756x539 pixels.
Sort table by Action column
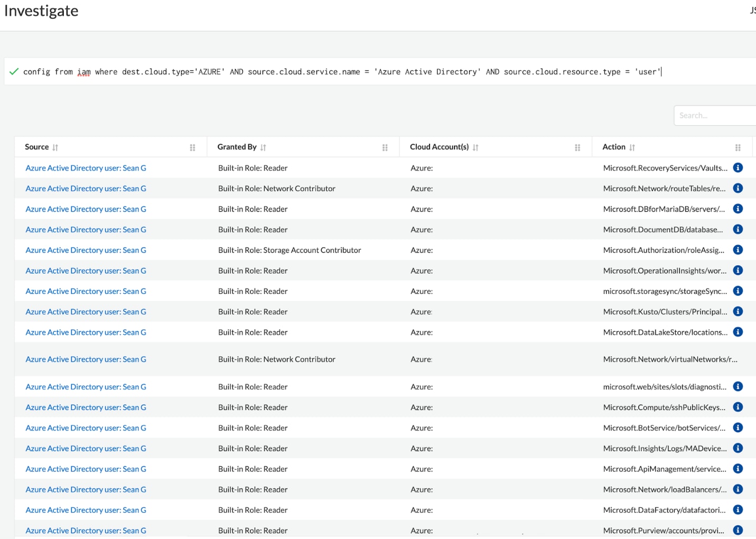coord(632,147)
